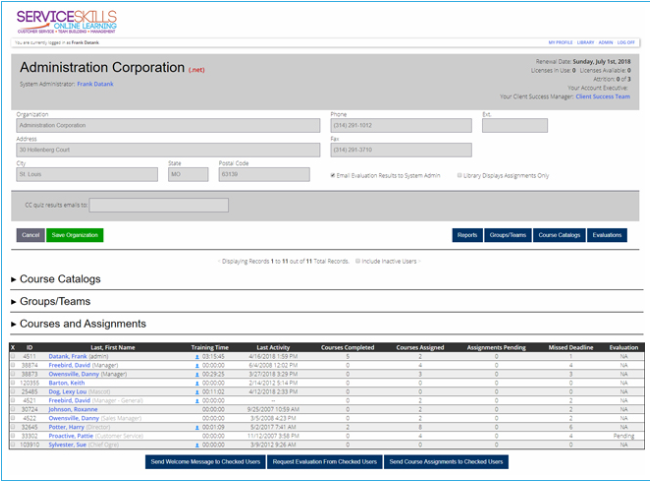Click user icon in Sylvester, Sue row
The image size is (650, 481).
[x=197, y=445]
